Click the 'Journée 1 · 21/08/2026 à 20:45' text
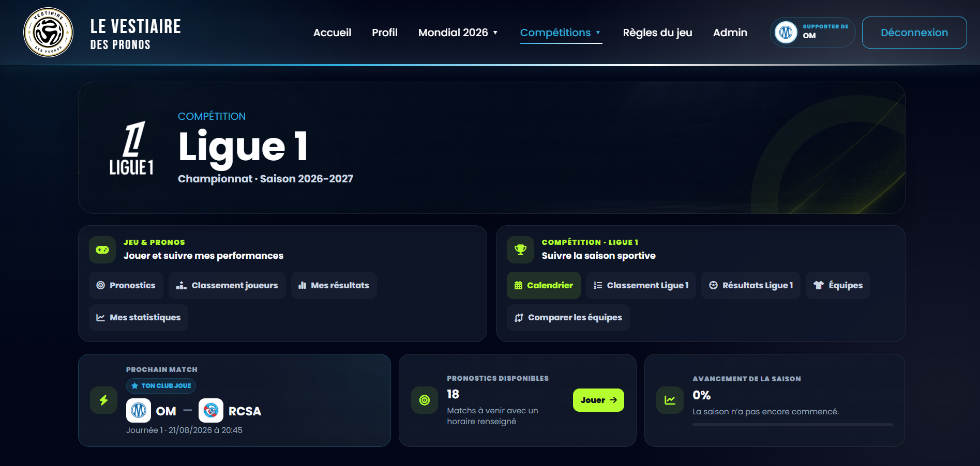 point(184,430)
